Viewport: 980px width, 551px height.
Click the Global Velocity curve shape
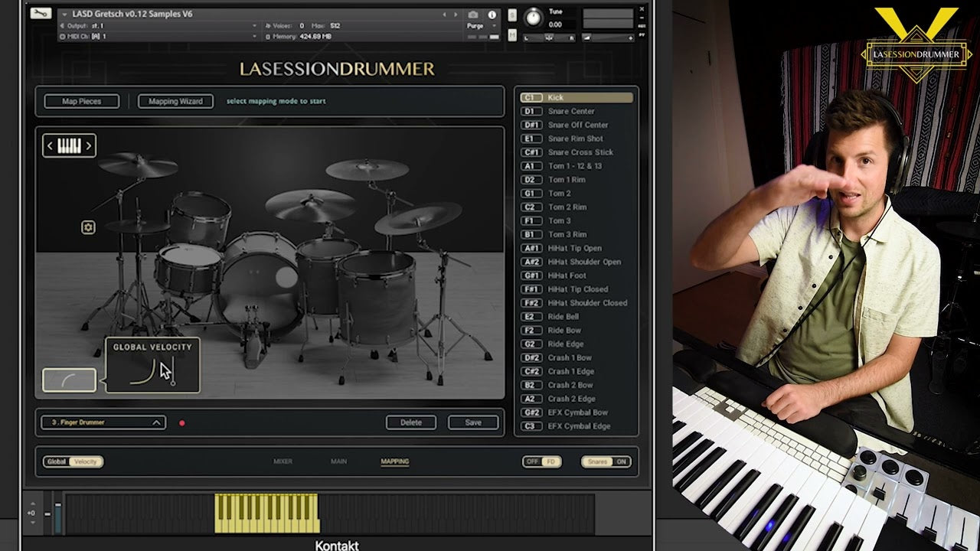pos(143,371)
